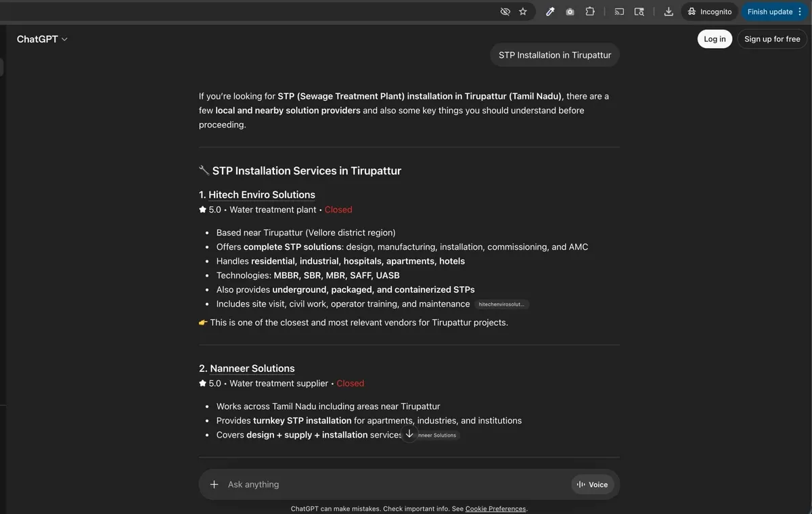This screenshot has width=812, height=514.
Task: Bookmark this page with the star icon
Action: (x=522, y=11)
